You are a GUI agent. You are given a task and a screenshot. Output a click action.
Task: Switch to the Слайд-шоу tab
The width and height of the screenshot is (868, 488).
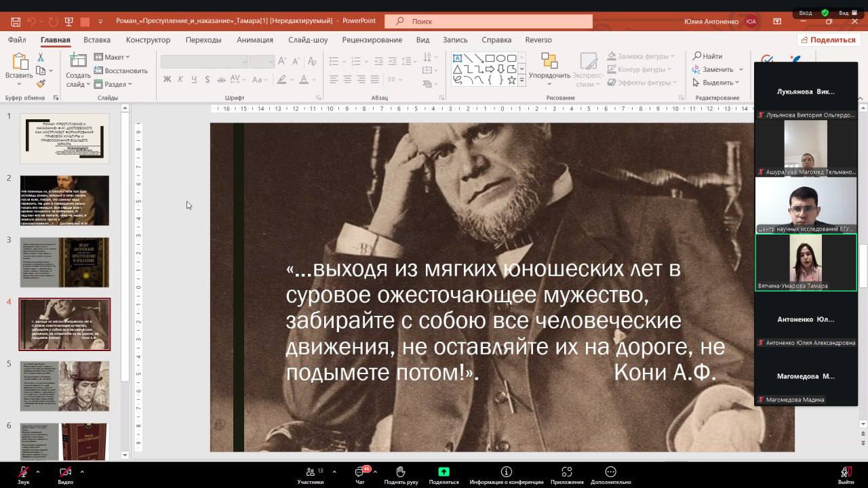click(x=307, y=40)
